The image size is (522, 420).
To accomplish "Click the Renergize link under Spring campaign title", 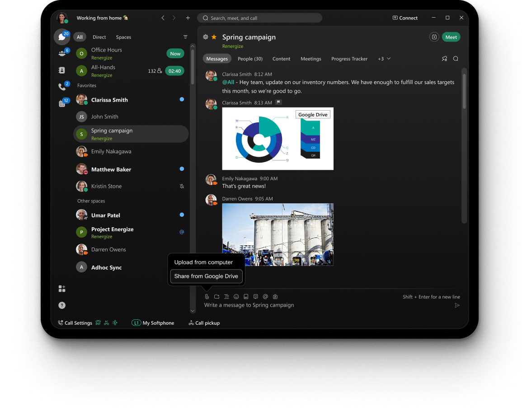I will (233, 46).
